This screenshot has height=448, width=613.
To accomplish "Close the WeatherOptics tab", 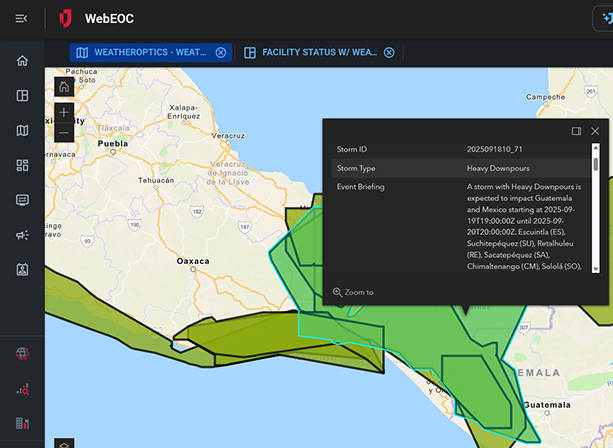I will (221, 52).
